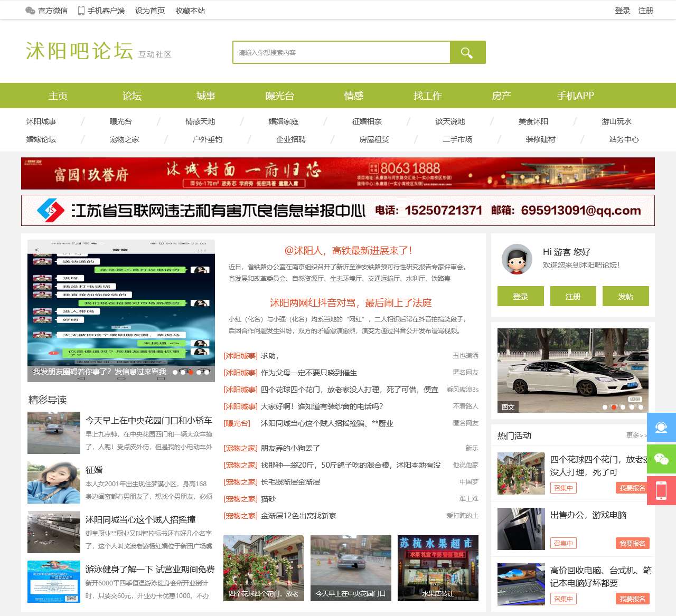Viewport: 676px width, 616px height.
Task: Open the 出售办公，游戏电脑 activity thumbnail
Action: (521, 529)
